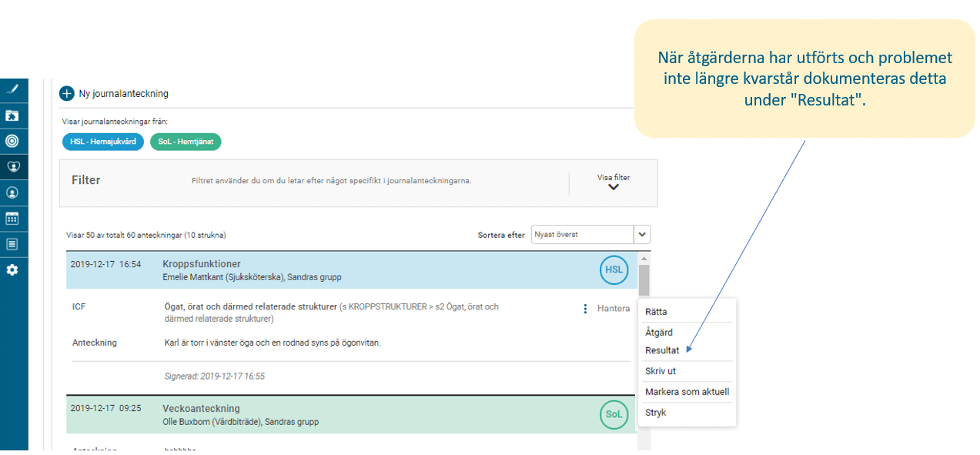Open the Sortera efter dropdown

point(642,235)
